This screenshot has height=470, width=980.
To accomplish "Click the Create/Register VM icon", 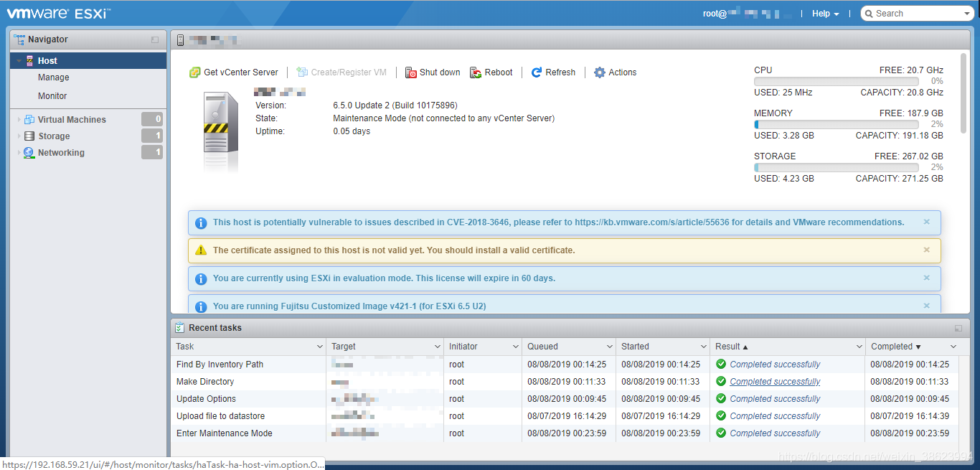I will coord(302,72).
